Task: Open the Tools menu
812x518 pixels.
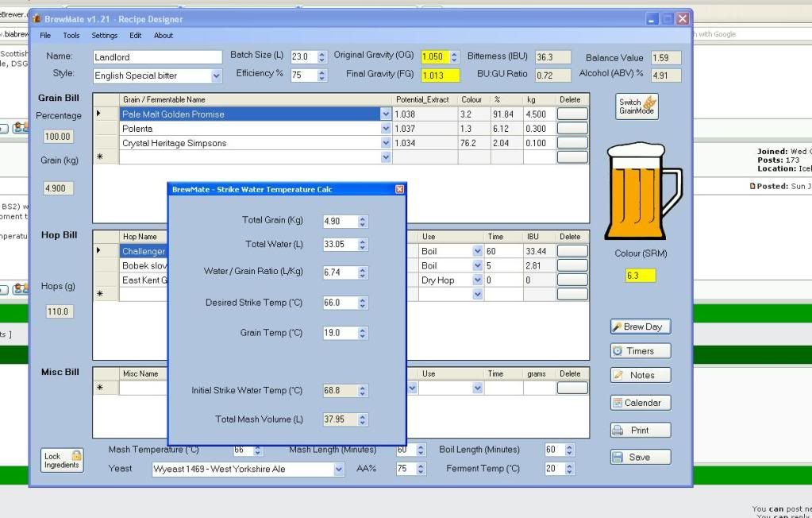Action: (71, 36)
